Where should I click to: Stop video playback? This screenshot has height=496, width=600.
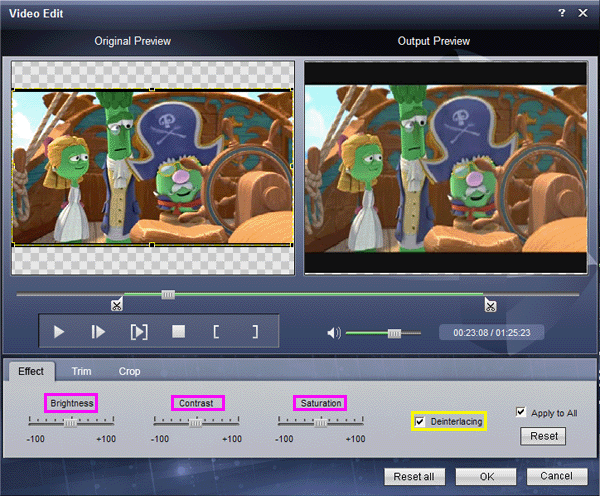point(178,331)
